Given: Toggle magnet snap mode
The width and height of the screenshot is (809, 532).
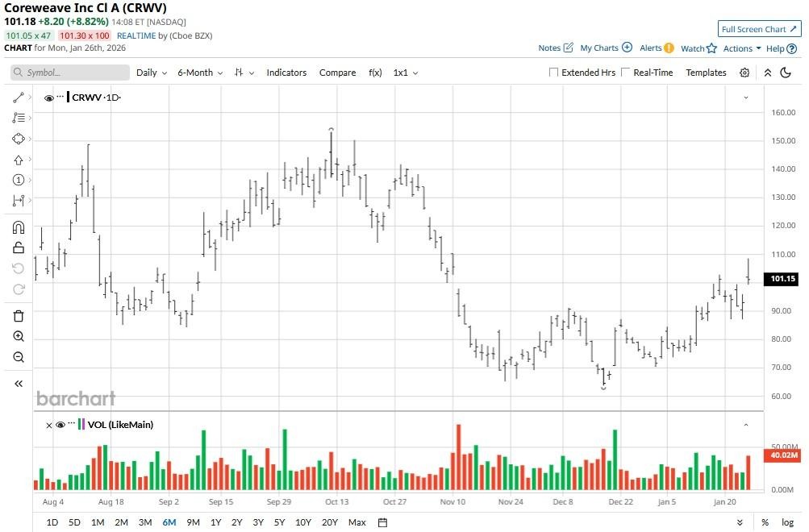Looking at the screenshot, I should pyautogui.click(x=18, y=227).
